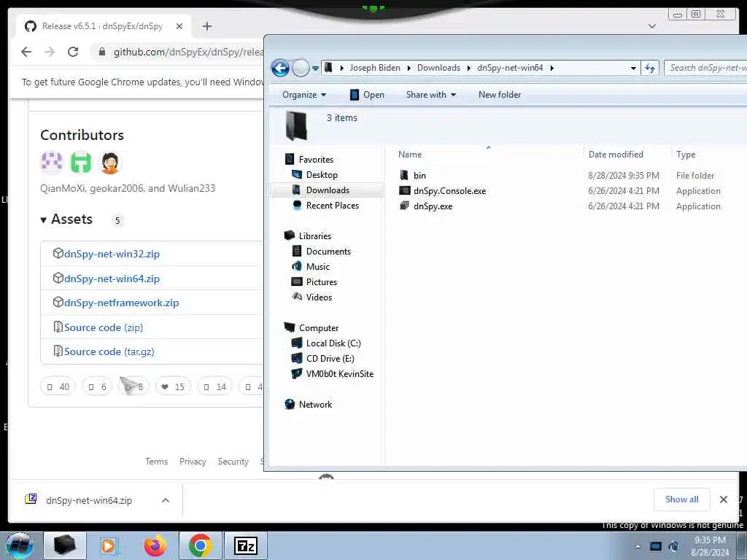The height and width of the screenshot is (560, 747).
Task: Download Source code (tar.gz)
Action: tap(109, 351)
